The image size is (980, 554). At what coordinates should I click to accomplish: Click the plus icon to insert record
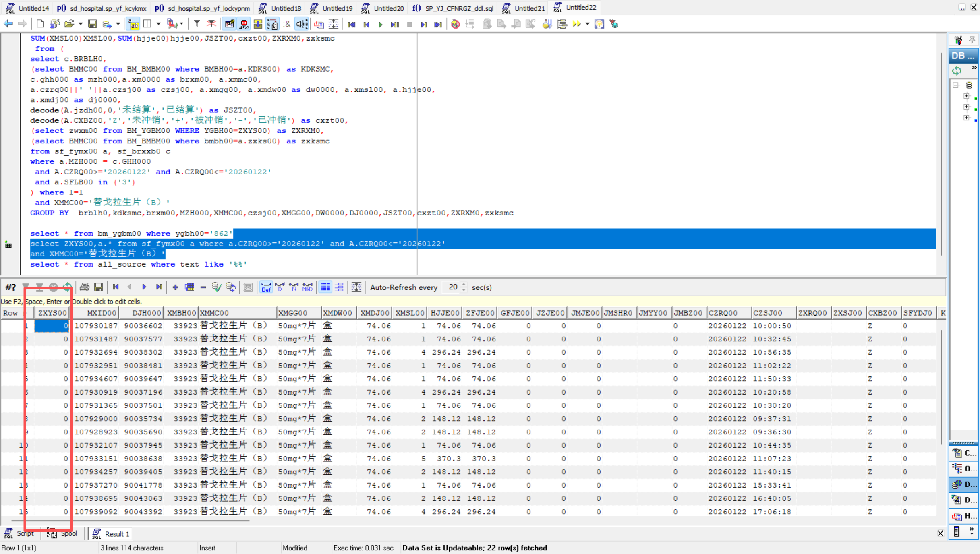tap(175, 287)
